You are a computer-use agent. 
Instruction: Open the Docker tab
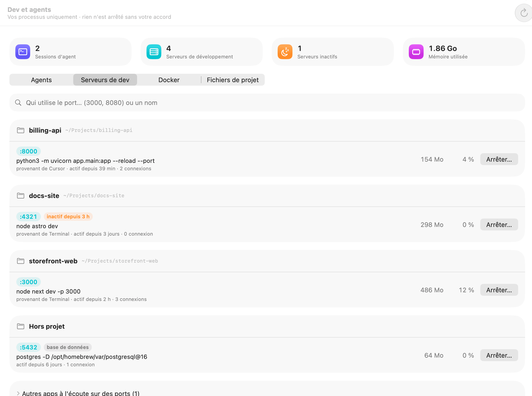pos(169,80)
